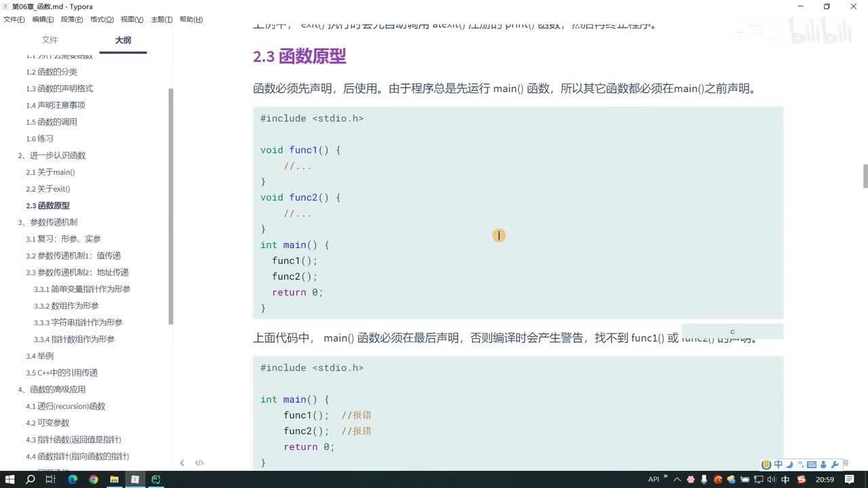868x488 pixels.
Task: Jump to outline item 1.2 函数的分类
Action: click(x=52, y=72)
